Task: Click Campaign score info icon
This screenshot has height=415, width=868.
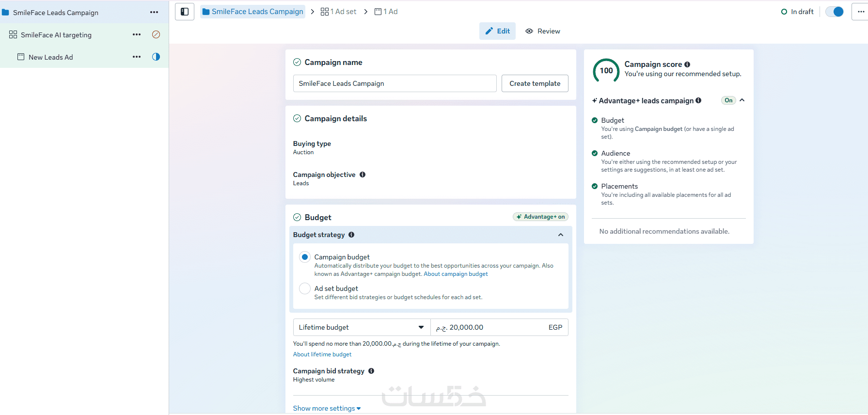Action: click(x=687, y=64)
